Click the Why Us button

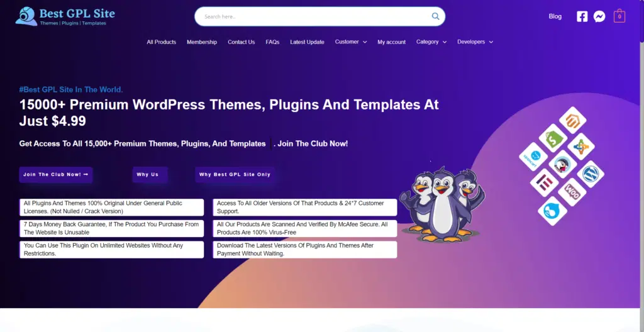tap(150, 175)
